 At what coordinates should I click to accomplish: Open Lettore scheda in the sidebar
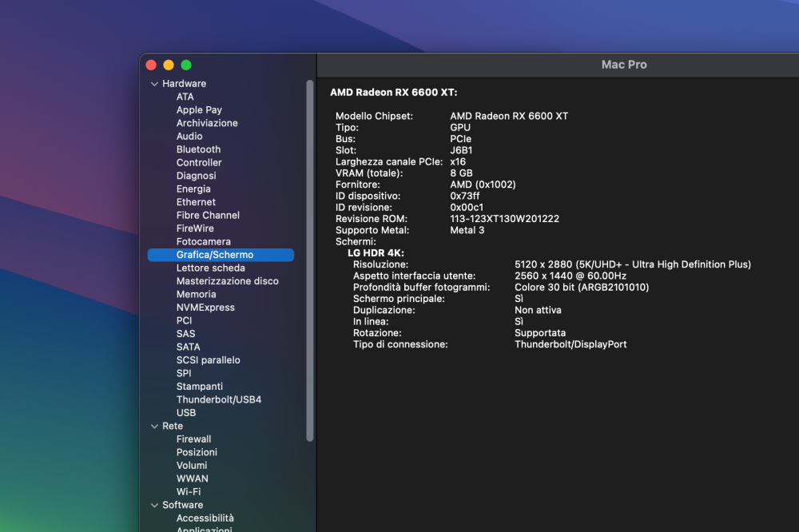coord(211,268)
